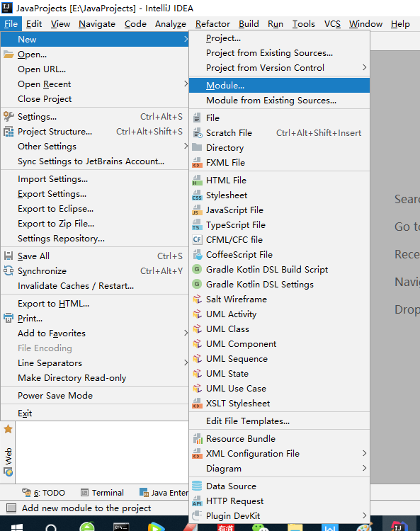
Task: Click the FXML File icon
Action: pyautogui.click(x=197, y=163)
